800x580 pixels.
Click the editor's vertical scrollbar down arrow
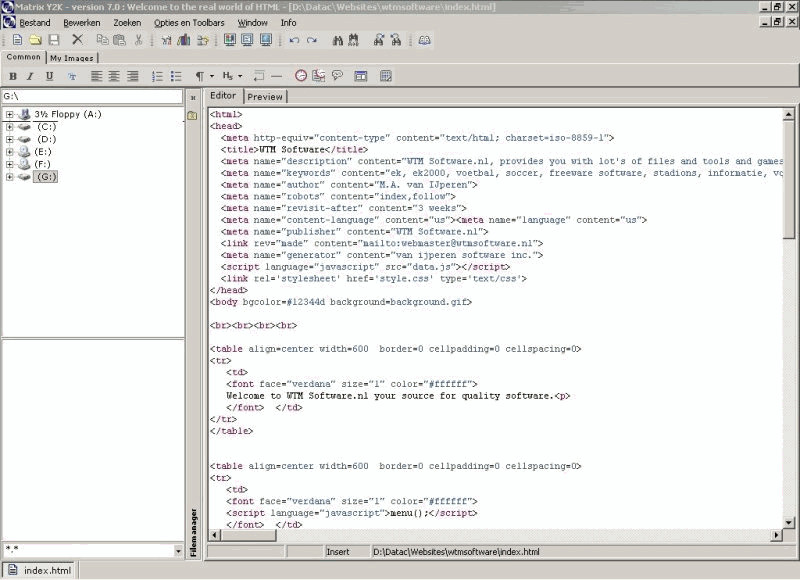[x=789, y=522]
